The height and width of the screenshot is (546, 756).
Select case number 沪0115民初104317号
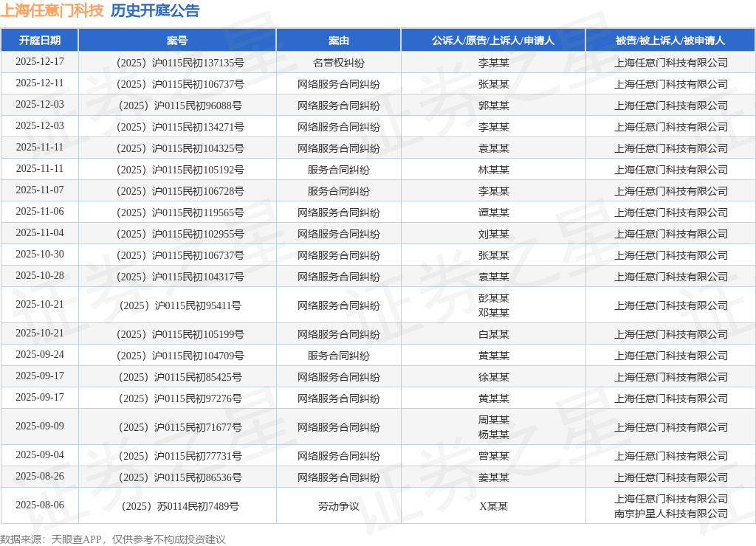pos(180,277)
